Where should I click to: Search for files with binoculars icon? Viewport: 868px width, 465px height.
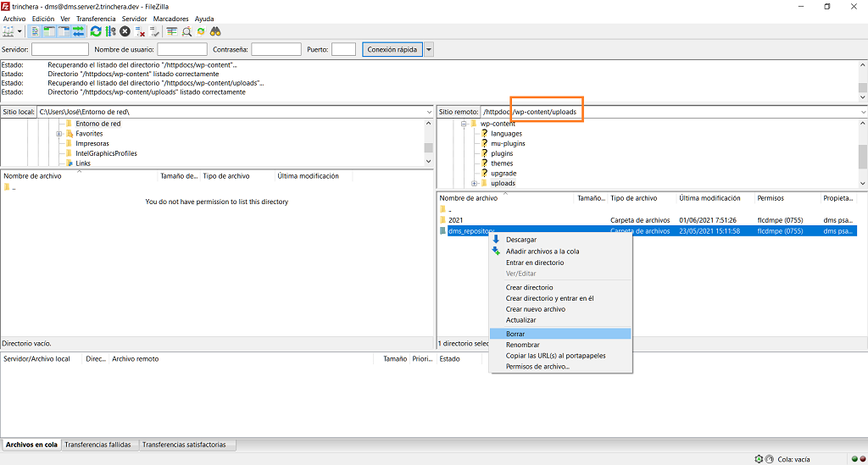click(x=216, y=31)
